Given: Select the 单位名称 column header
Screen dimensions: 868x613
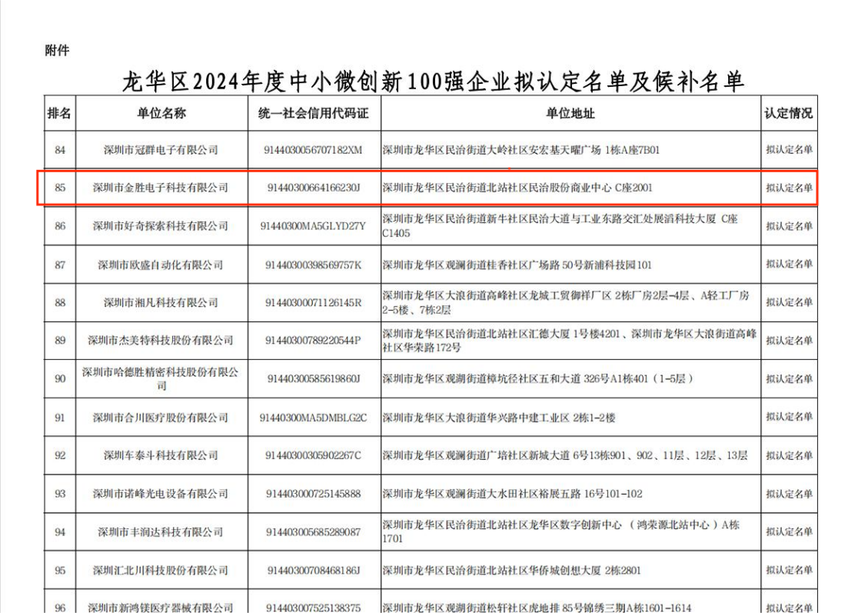Looking at the screenshot, I should [161, 113].
